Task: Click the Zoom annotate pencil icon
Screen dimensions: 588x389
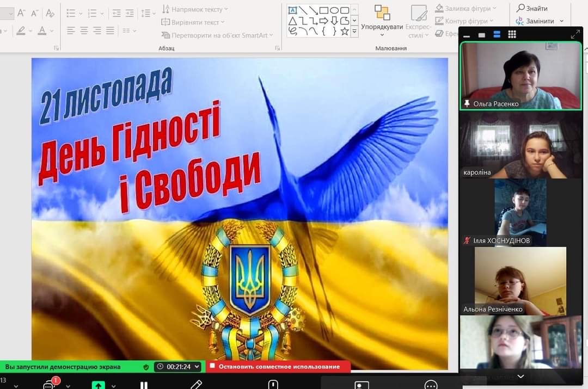Action: pos(196,385)
